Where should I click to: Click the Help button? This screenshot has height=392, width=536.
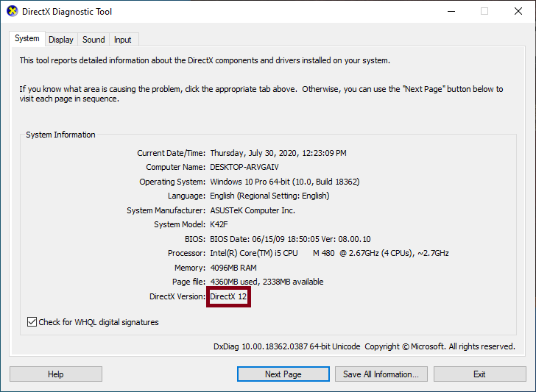coord(56,374)
